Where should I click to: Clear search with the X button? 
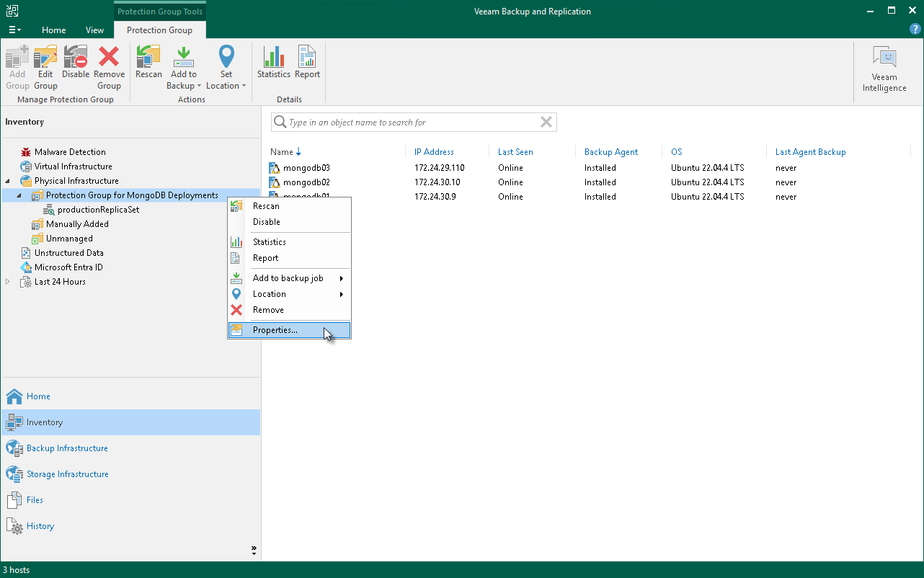[546, 123]
